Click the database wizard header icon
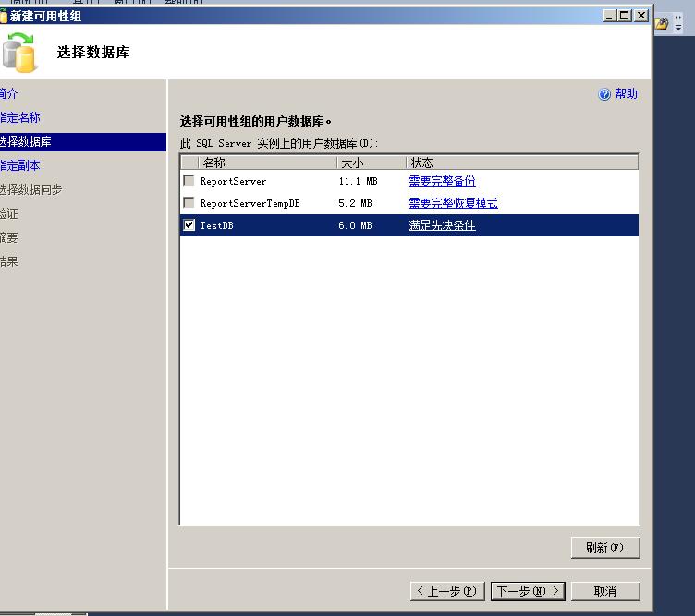The width and height of the screenshot is (695, 616). click(x=18, y=53)
